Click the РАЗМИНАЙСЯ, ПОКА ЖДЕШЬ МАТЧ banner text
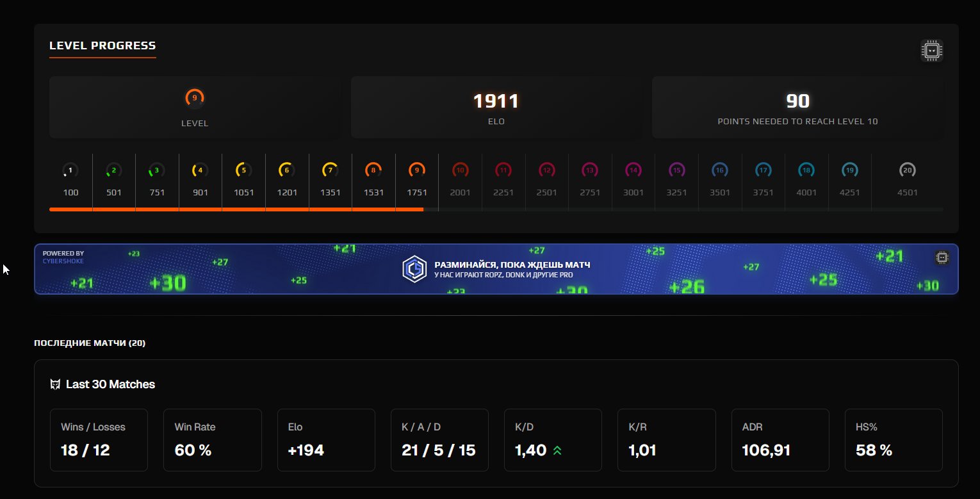980x499 pixels. tap(512, 265)
